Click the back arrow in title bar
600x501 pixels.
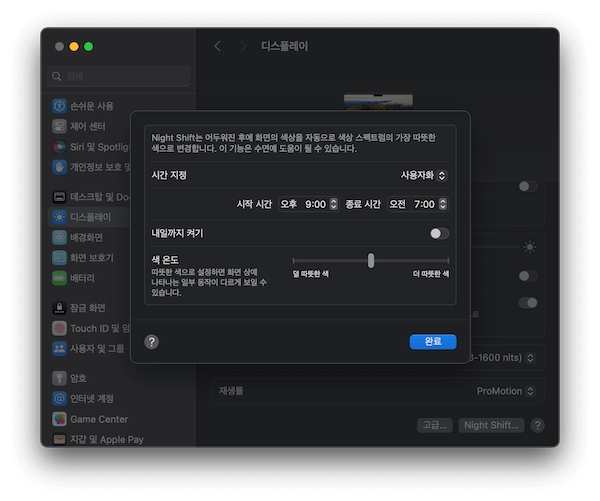click(x=218, y=46)
